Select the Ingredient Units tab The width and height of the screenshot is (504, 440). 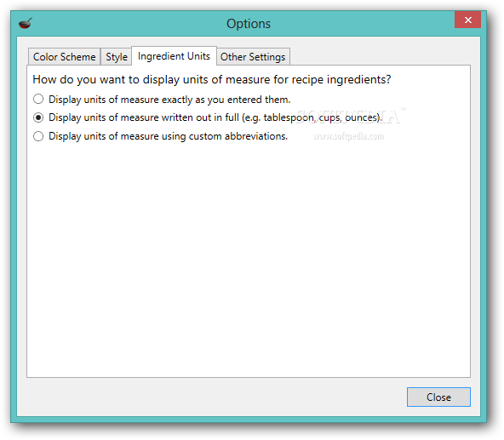coord(174,56)
